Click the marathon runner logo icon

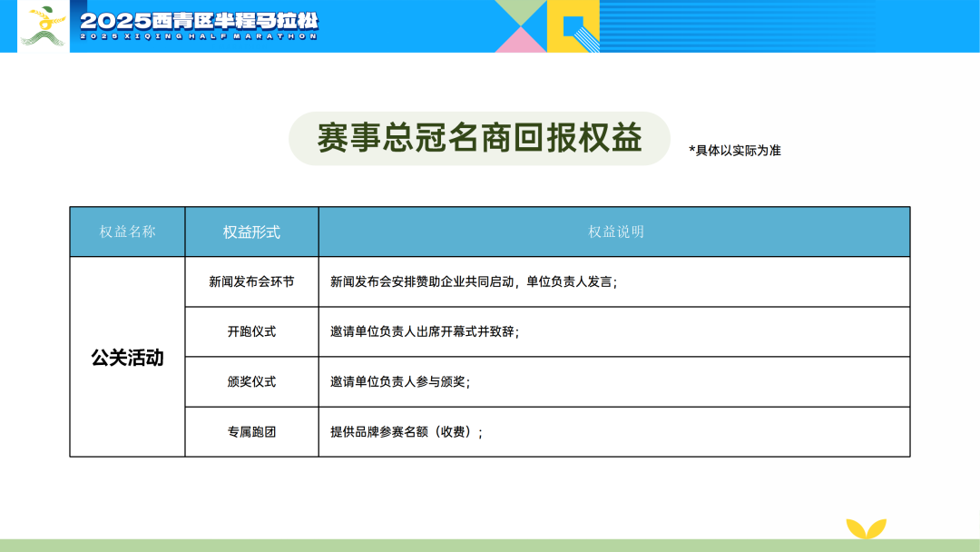[x=43, y=25]
